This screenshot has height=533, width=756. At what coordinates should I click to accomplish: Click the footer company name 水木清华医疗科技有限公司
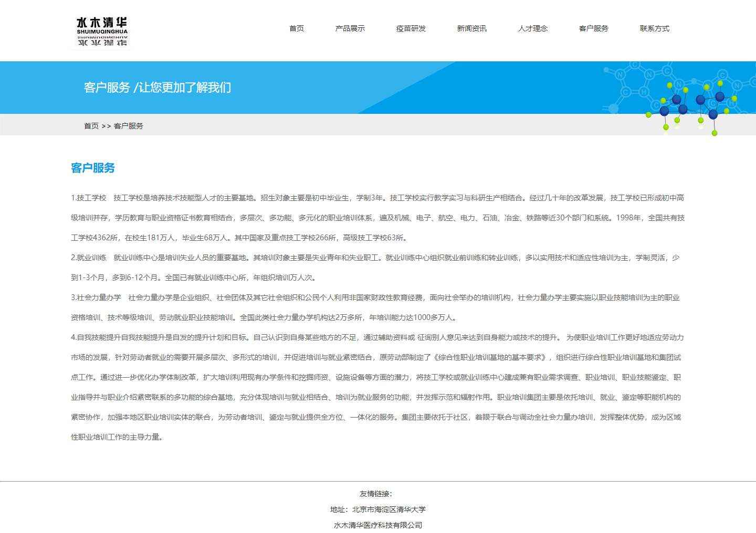(377, 525)
